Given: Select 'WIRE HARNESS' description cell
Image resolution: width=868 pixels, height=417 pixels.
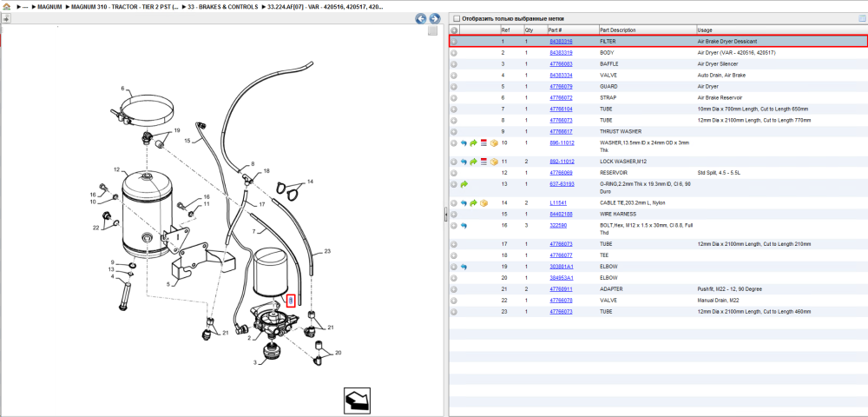Looking at the screenshot, I should click(x=618, y=215).
